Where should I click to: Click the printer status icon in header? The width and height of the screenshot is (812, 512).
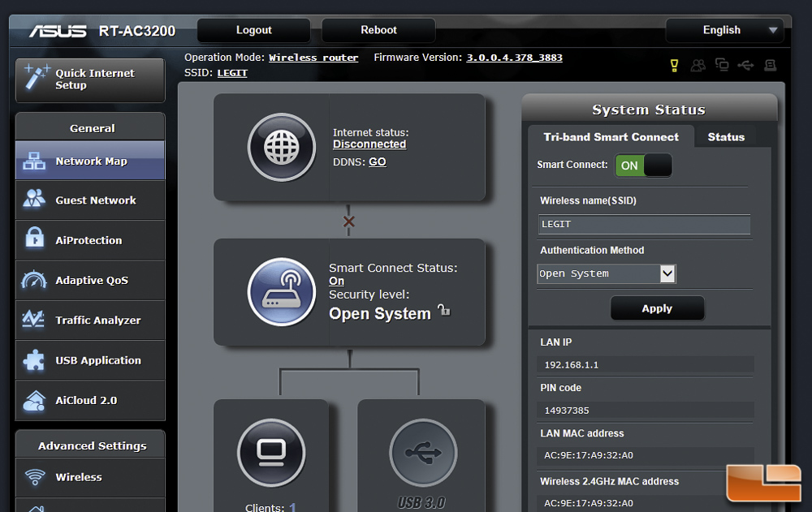click(x=770, y=65)
